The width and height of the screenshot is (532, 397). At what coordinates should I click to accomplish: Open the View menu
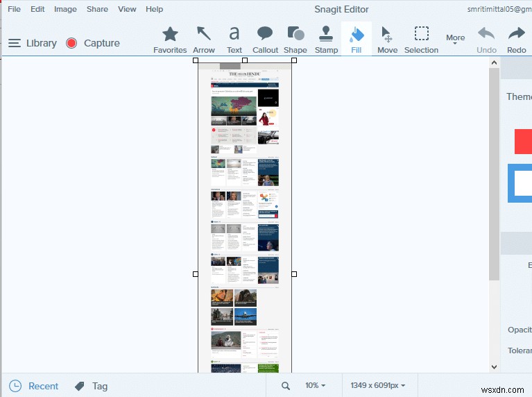pyautogui.click(x=127, y=9)
